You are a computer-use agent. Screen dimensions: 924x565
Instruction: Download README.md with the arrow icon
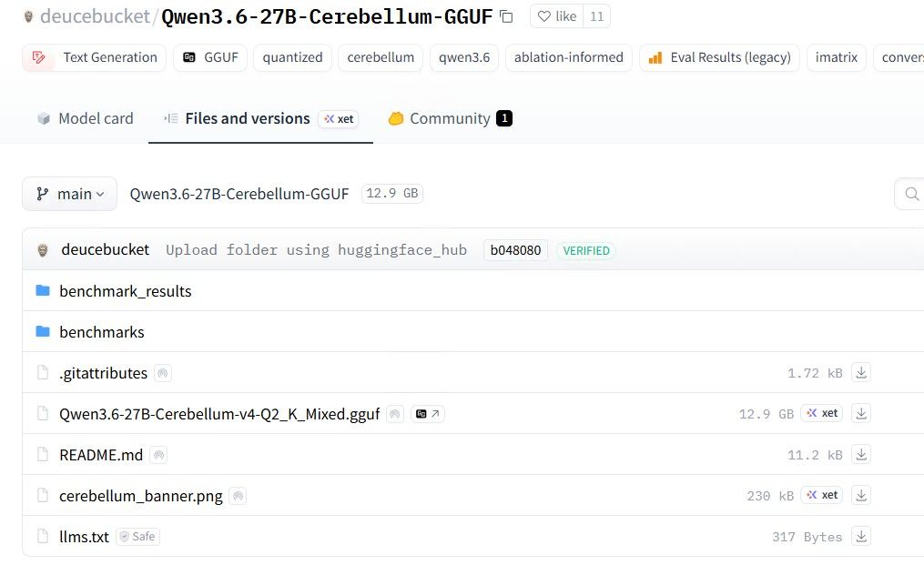861,455
